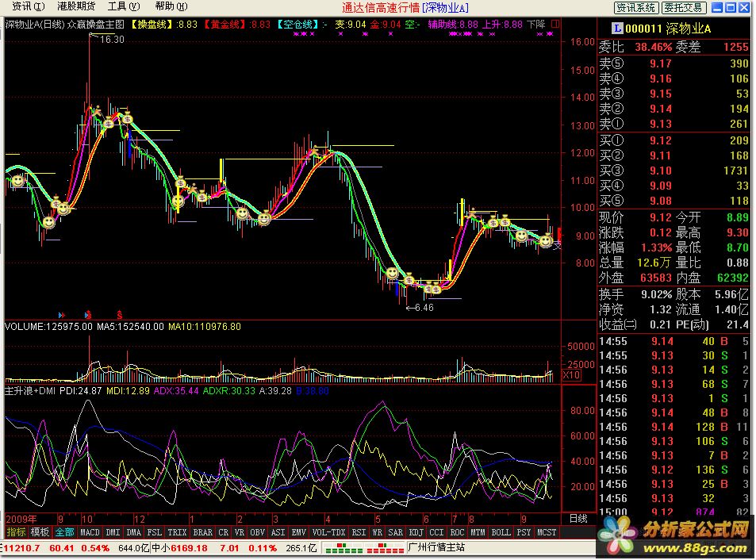Image resolution: width=756 pixels, height=560 pixels.
Task: Select the OBV indicator tab
Action: click(x=258, y=532)
